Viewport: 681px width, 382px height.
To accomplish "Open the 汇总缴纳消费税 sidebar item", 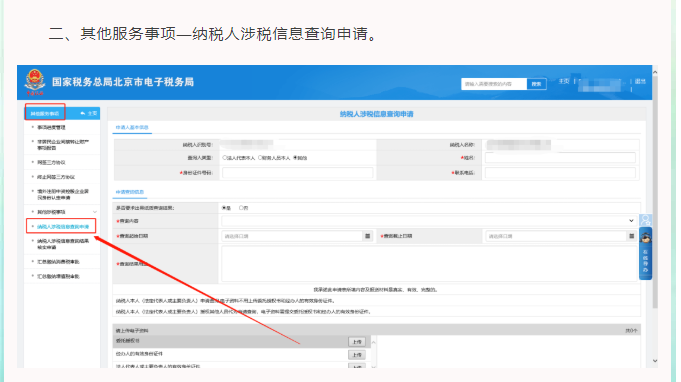I will (58, 262).
